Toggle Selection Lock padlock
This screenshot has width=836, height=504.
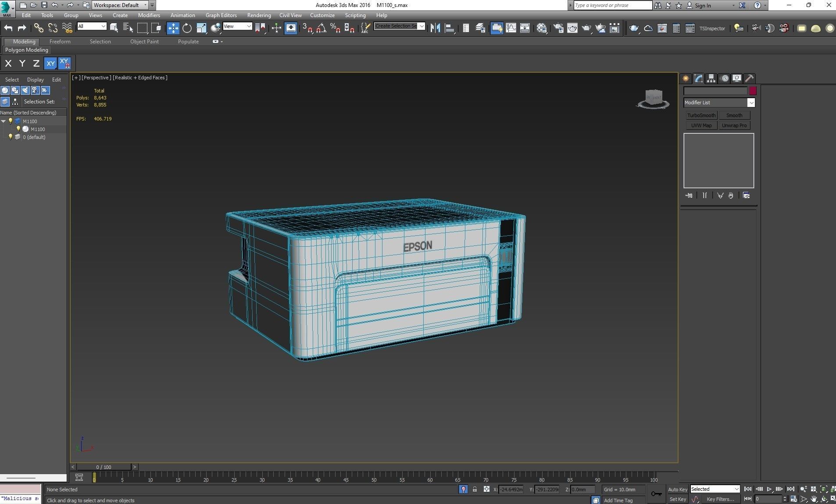[x=475, y=490]
